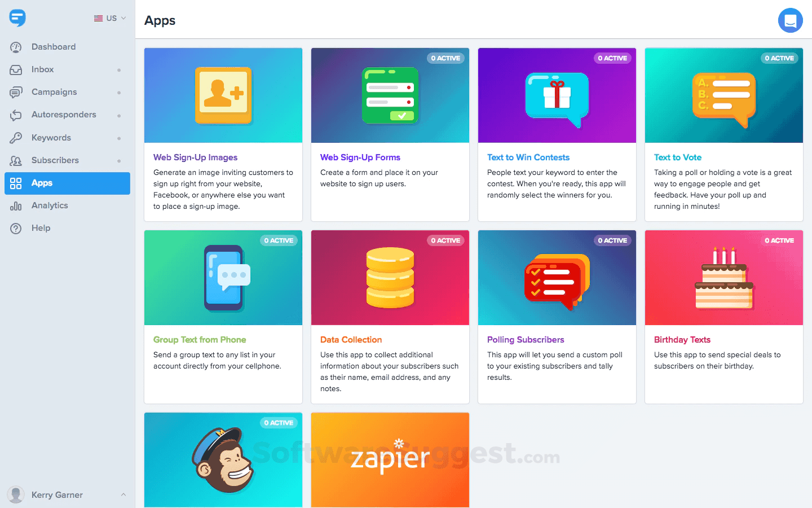Viewport: 812px width, 508px height.
Task: Click 0 ACTIVE badge on Data Collection
Action: (x=445, y=240)
